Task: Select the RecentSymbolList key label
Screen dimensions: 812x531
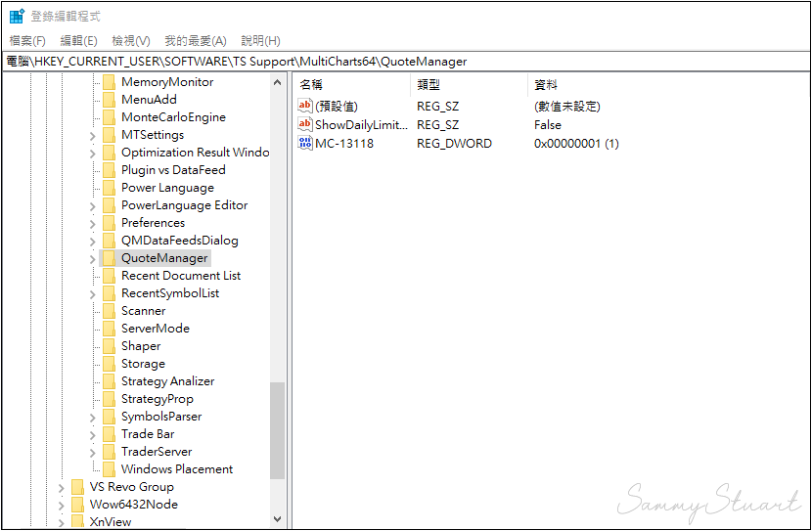Action: point(170,293)
